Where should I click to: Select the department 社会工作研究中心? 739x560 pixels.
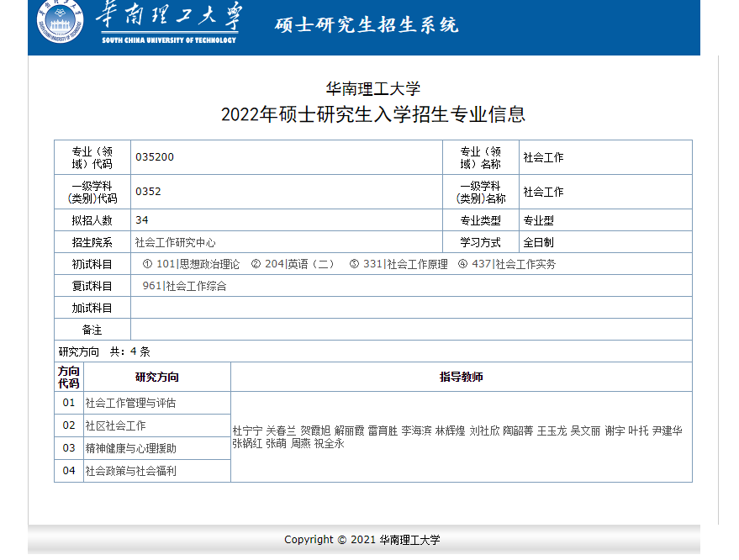176,242
